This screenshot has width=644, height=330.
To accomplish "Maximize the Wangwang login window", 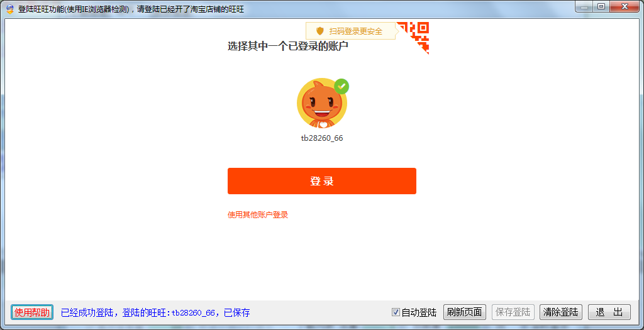I will coord(601,6).
